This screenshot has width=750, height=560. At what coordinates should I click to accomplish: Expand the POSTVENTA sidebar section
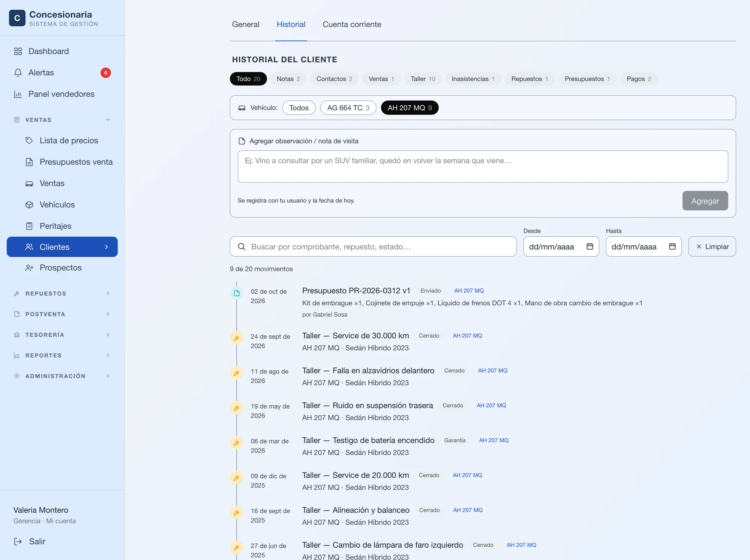click(62, 314)
